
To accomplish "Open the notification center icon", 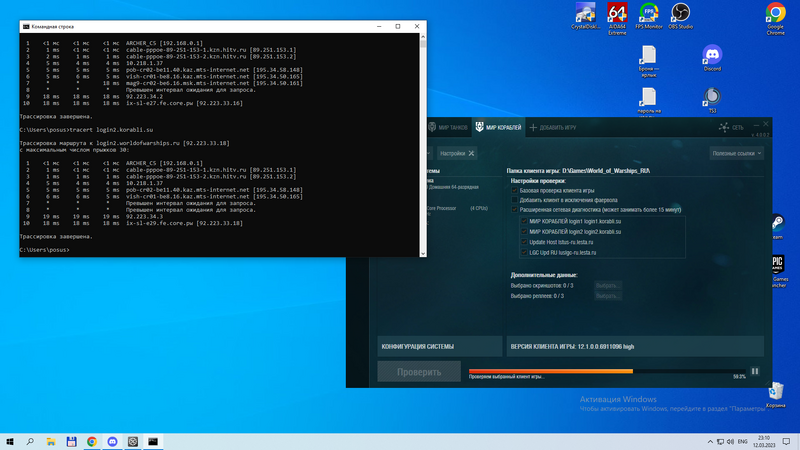I will (x=786, y=441).
